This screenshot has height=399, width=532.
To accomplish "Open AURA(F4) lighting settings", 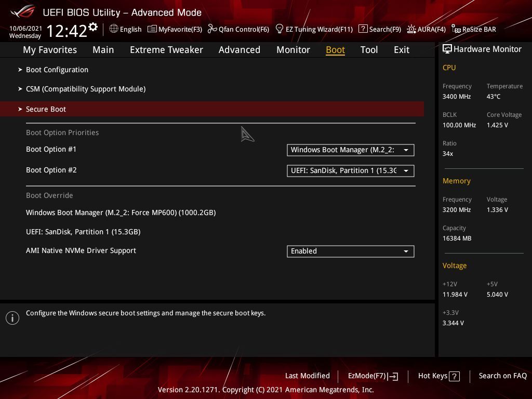I will 432,29.
